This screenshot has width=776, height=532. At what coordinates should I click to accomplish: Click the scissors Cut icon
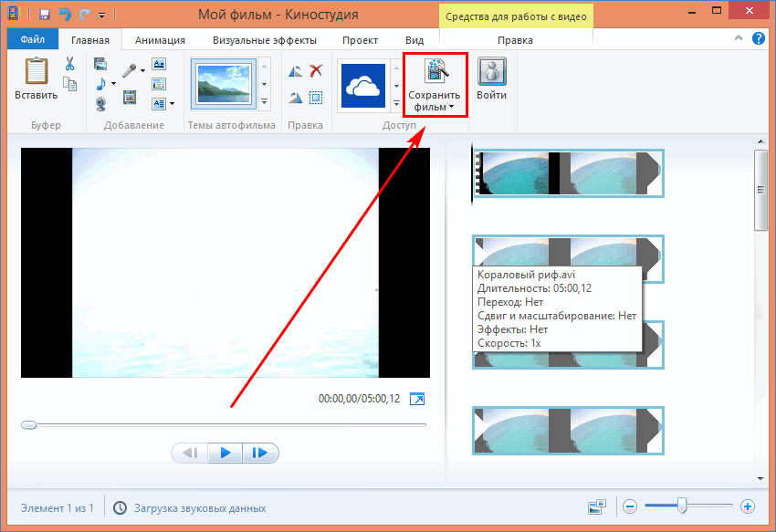(x=69, y=64)
